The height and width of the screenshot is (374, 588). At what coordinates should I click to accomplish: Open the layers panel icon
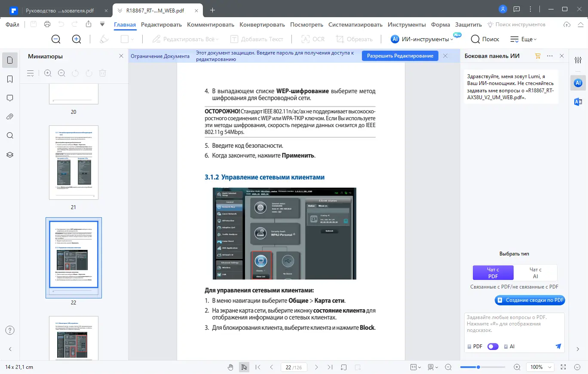click(10, 155)
